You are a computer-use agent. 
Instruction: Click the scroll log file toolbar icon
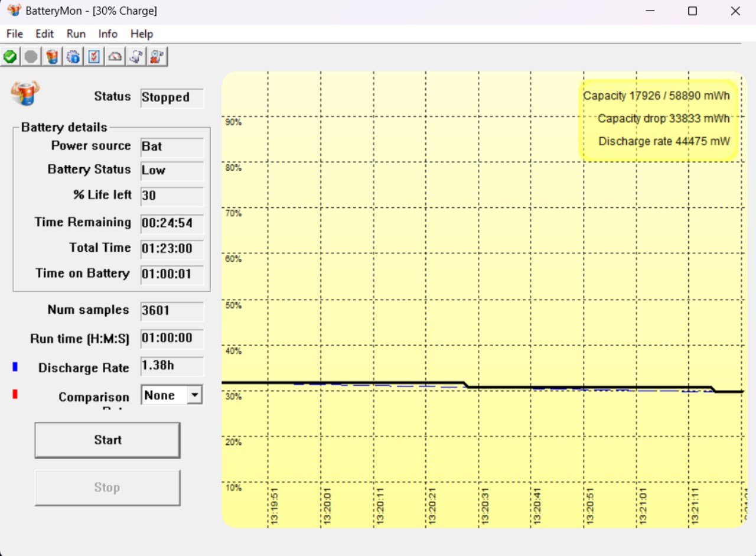(x=136, y=57)
